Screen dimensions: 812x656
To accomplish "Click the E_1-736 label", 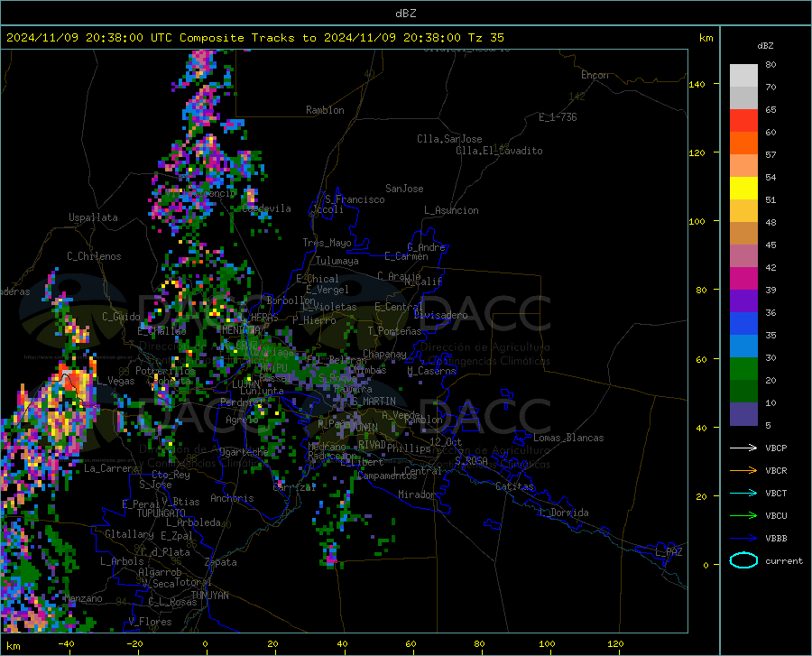I will click(558, 117).
